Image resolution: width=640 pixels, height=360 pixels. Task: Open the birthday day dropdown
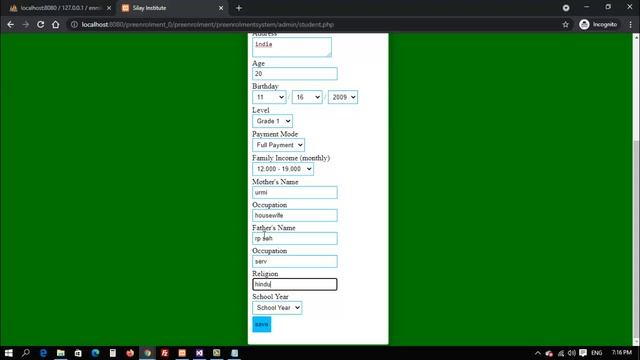tap(307, 97)
